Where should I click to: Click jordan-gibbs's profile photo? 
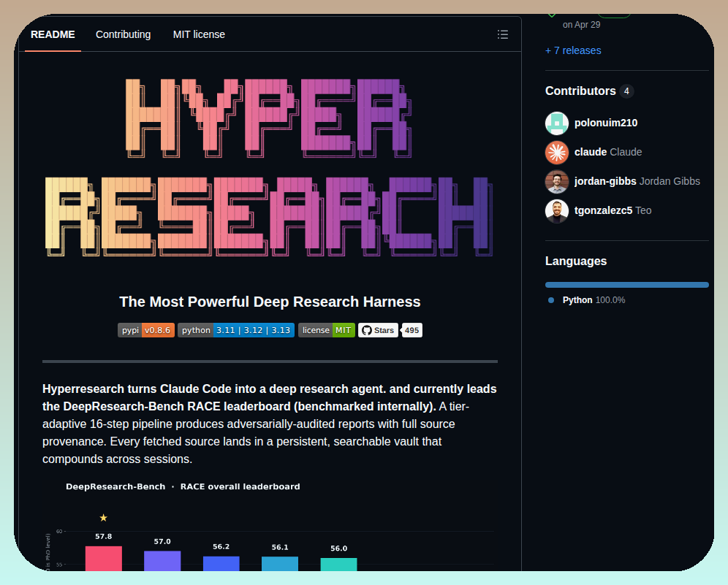[557, 181]
